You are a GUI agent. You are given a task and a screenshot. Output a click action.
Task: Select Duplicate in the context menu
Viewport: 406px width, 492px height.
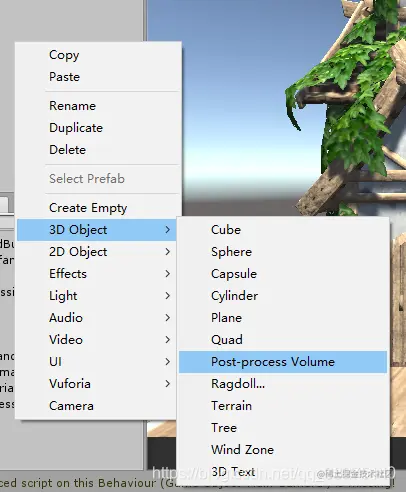click(98, 128)
